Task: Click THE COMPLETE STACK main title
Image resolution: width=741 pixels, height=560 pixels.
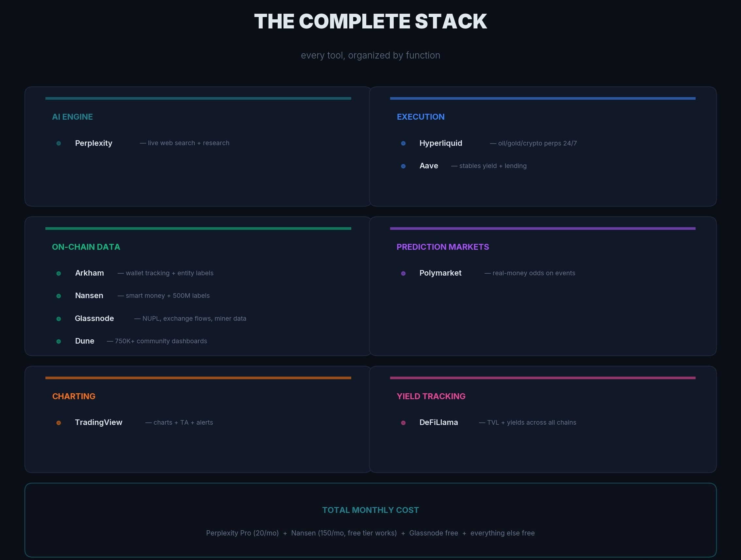Action: 370,22
